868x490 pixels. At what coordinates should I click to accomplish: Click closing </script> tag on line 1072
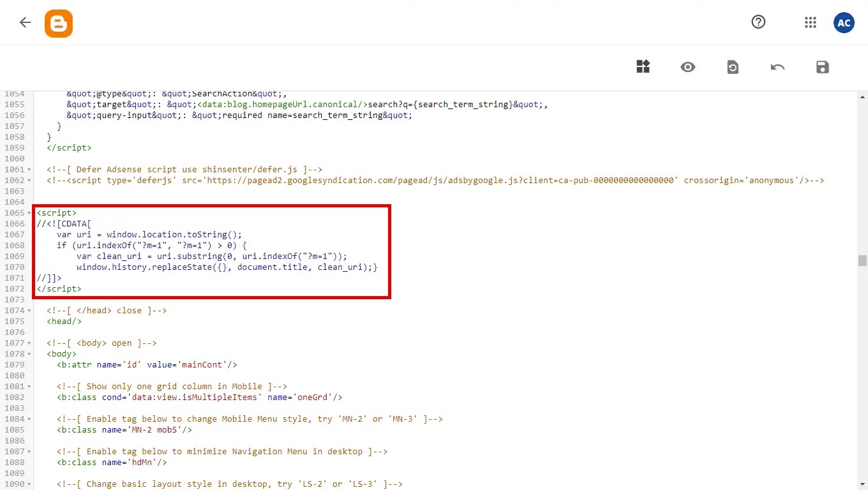tap(59, 288)
